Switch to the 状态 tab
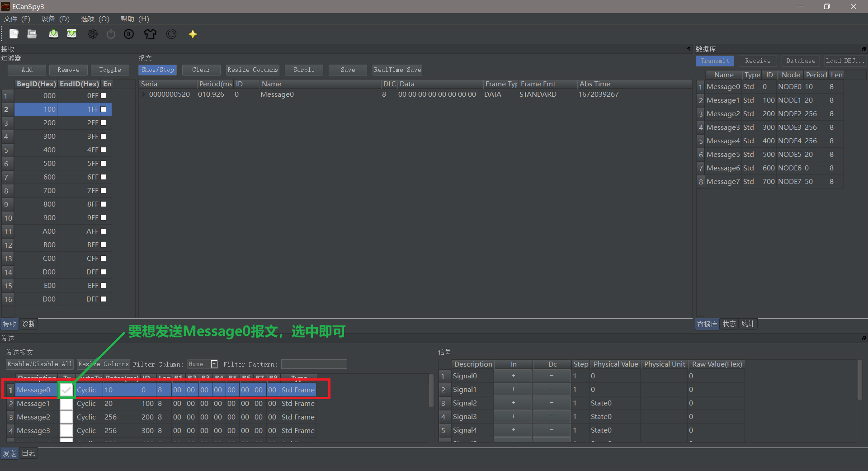Screen dimensions: 868x471 pyautogui.click(x=729, y=324)
